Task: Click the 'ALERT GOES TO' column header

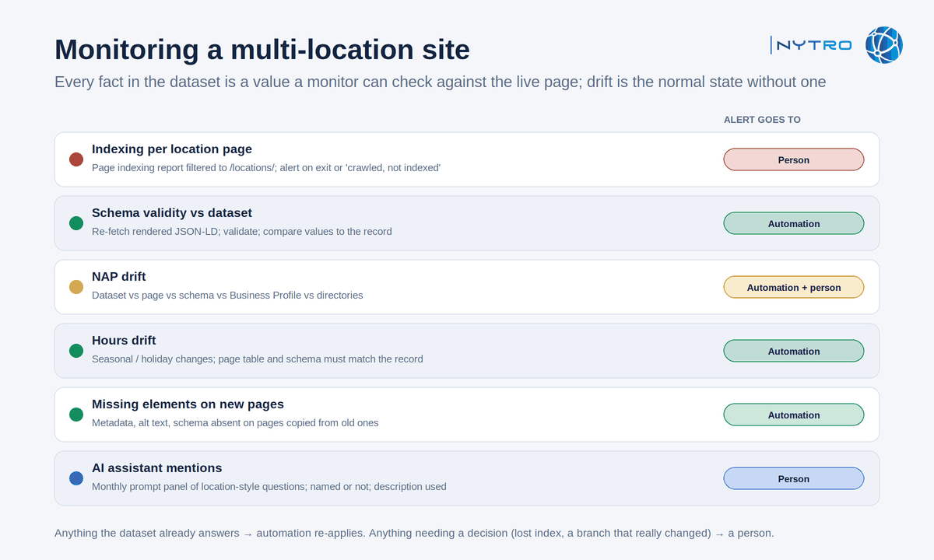Action: pos(762,120)
